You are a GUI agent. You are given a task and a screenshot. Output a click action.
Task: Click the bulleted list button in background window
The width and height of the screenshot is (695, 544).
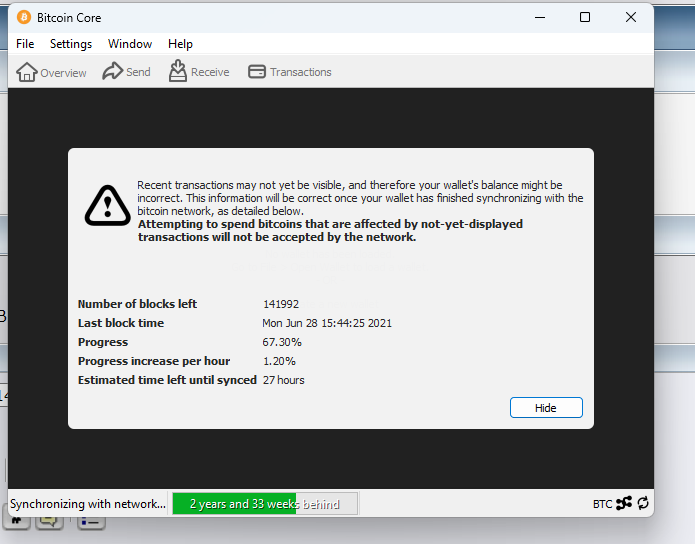pyautogui.click(x=91, y=522)
